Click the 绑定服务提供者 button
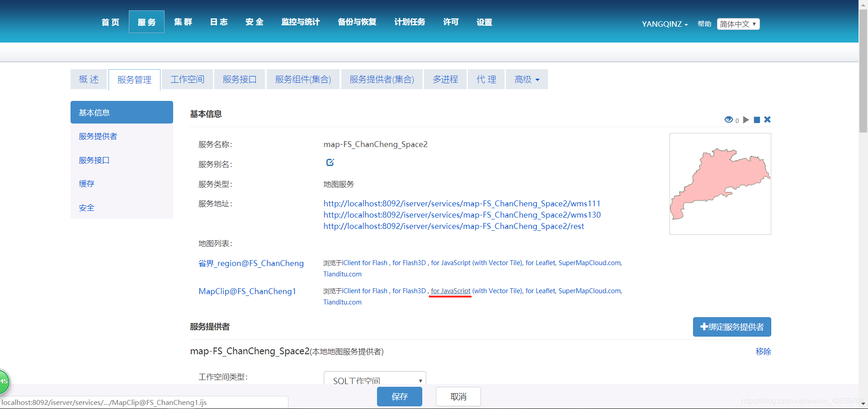Image resolution: width=868 pixels, height=409 pixels. point(732,327)
